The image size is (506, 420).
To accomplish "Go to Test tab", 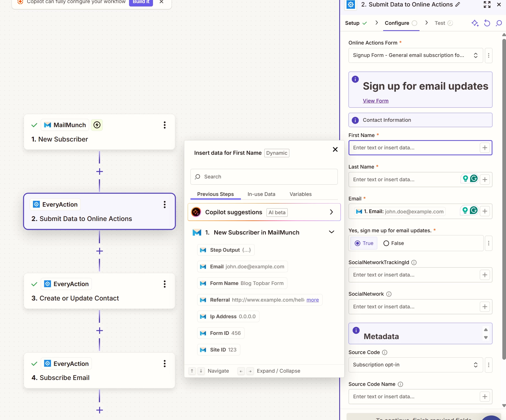I will [443, 23].
